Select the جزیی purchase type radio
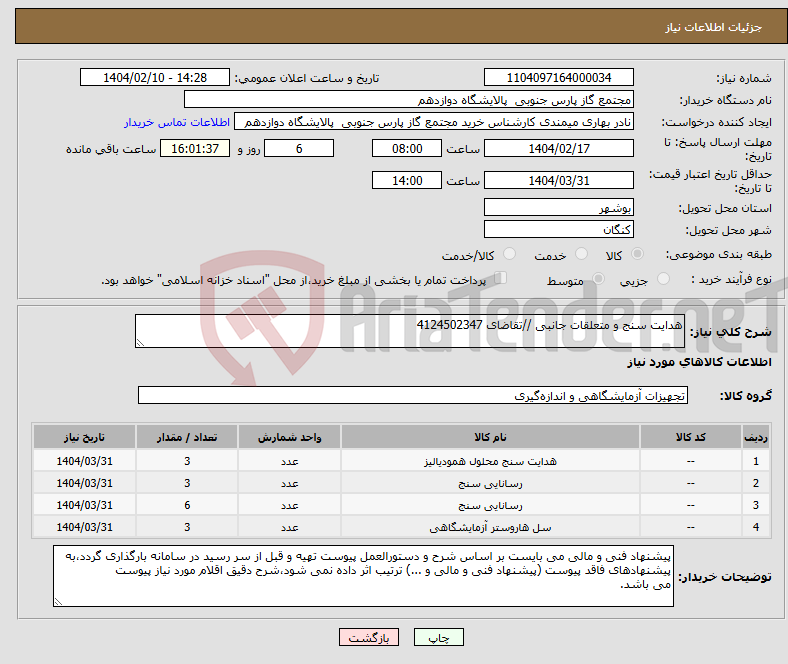 [663, 279]
